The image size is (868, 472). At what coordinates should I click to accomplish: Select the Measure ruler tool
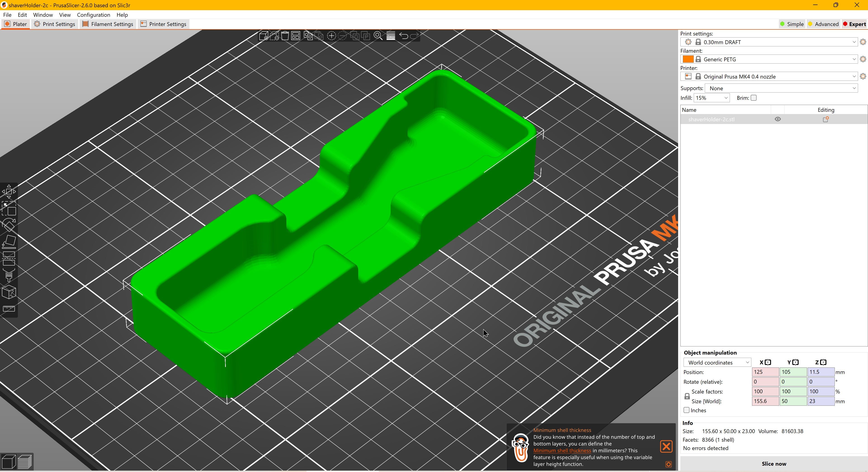[x=9, y=309]
